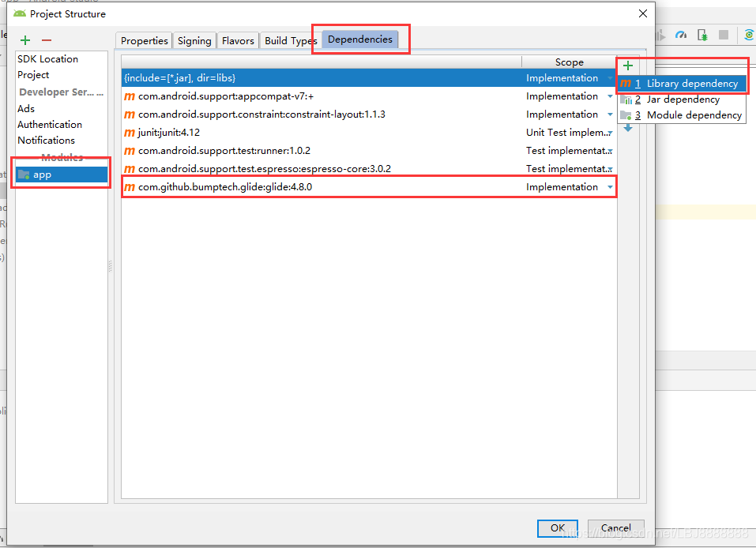Click the Maven icon beside junit:junit:4.12
Viewport: 756px width, 548px height.
[x=130, y=133]
